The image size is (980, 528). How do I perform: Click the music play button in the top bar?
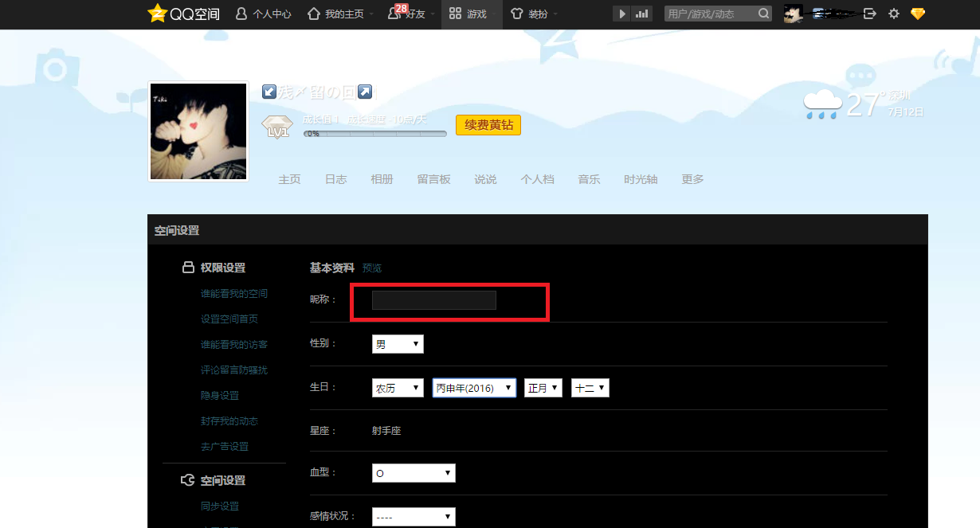click(621, 14)
